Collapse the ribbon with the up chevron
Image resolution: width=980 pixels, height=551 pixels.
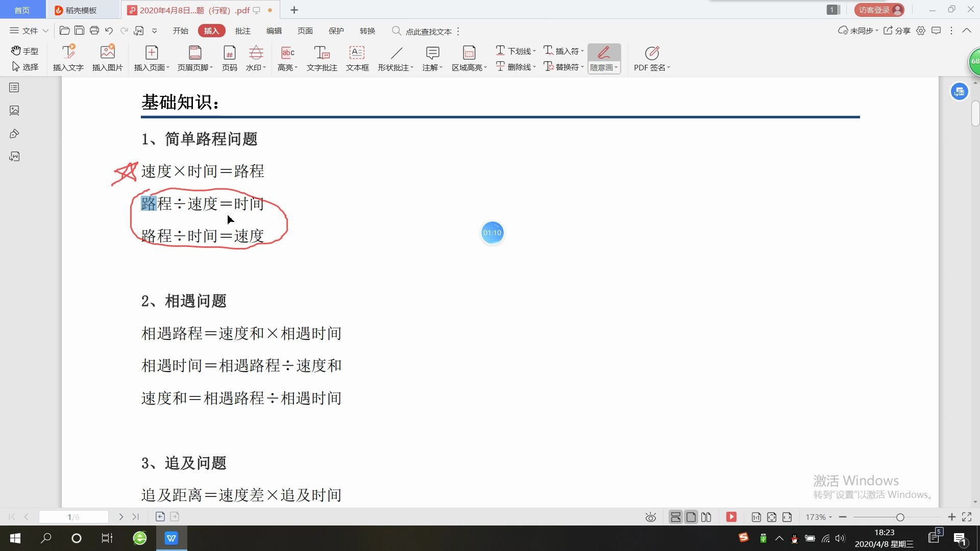(967, 31)
